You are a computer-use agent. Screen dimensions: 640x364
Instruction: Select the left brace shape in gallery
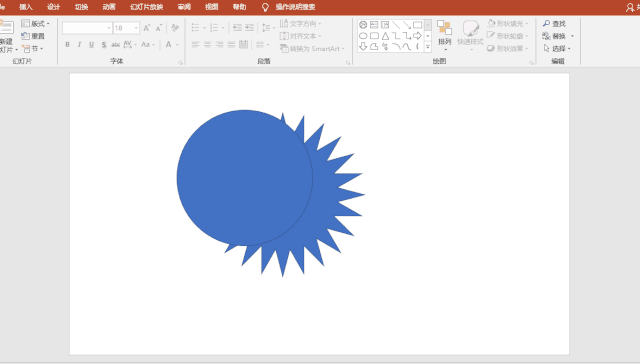(417, 47)
